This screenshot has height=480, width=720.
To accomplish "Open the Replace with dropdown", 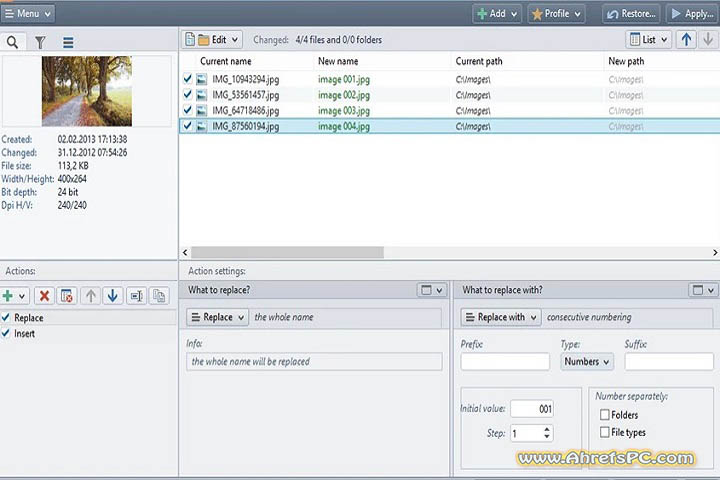I will pos(501,317).
